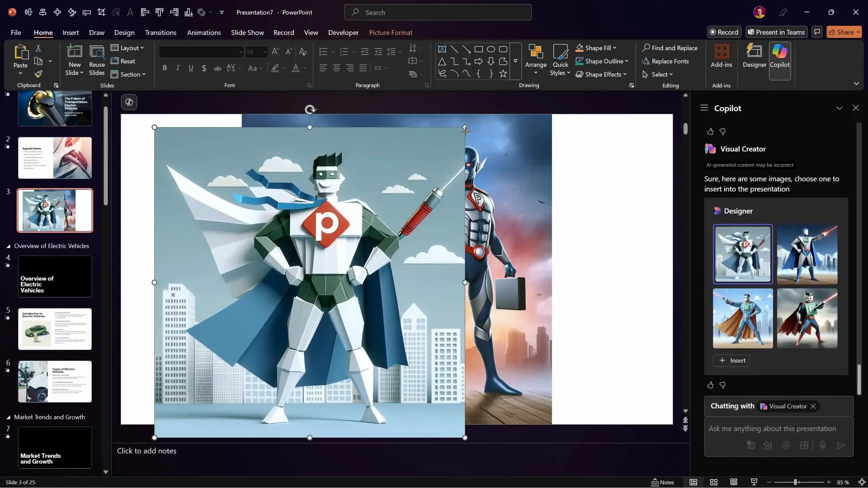The image size is (868, 488).
Task: Switch to Normal view in status bar
Action: click(x=693, y=482)
